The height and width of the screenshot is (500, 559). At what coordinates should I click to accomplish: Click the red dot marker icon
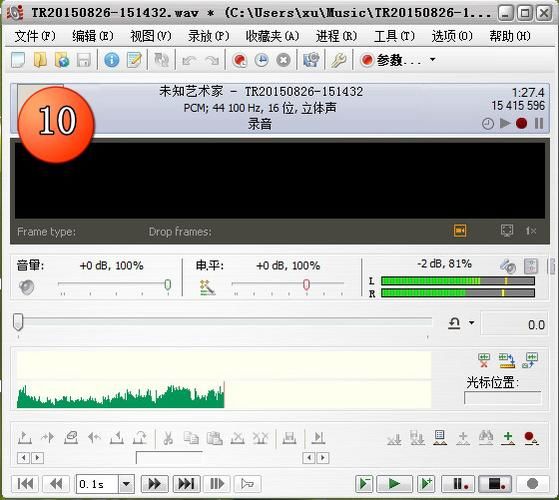tap(531, 437)
